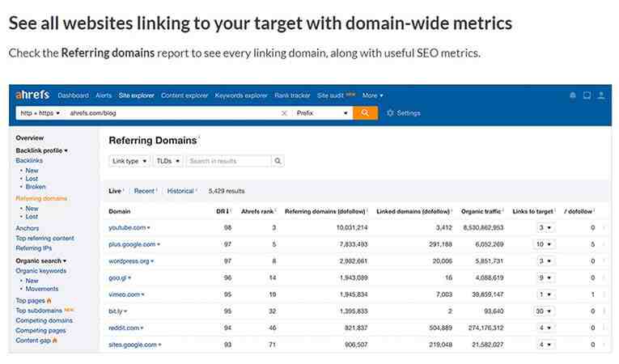This screenshot has height=364, width=619.
Task: Collapse the Organic search section
Action: 41,260
